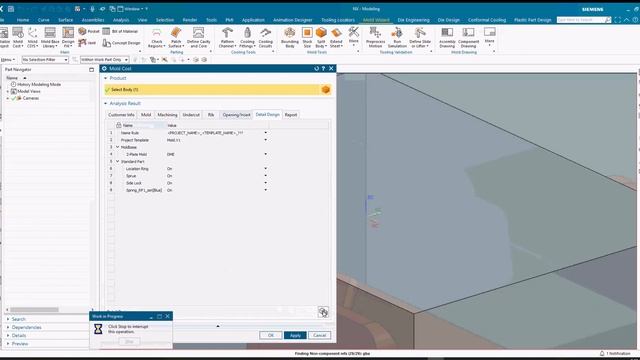640x360 pixels.
Task: Open 2-Plate Mold value dropdown
Action: [x=266, y=154]
